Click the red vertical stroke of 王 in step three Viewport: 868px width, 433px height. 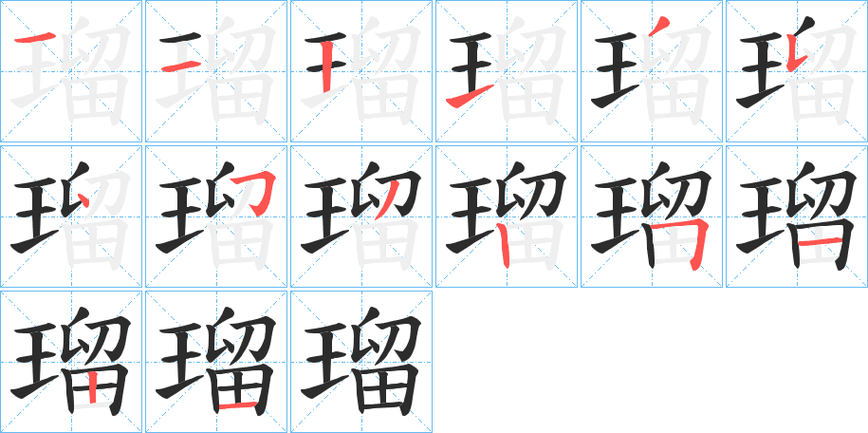point(327,66)
